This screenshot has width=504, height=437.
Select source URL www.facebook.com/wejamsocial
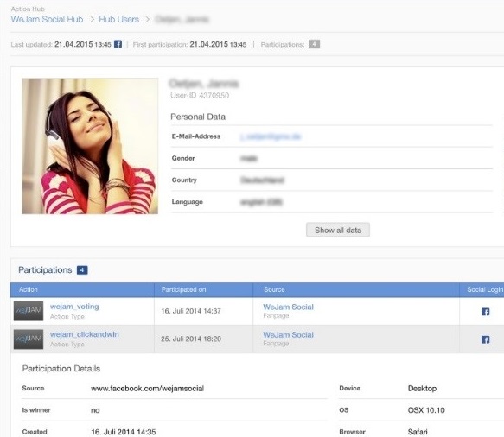point(148,389)
